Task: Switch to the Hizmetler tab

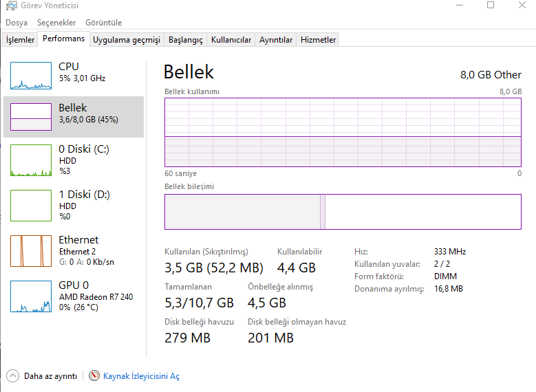Action: point(319,40)
